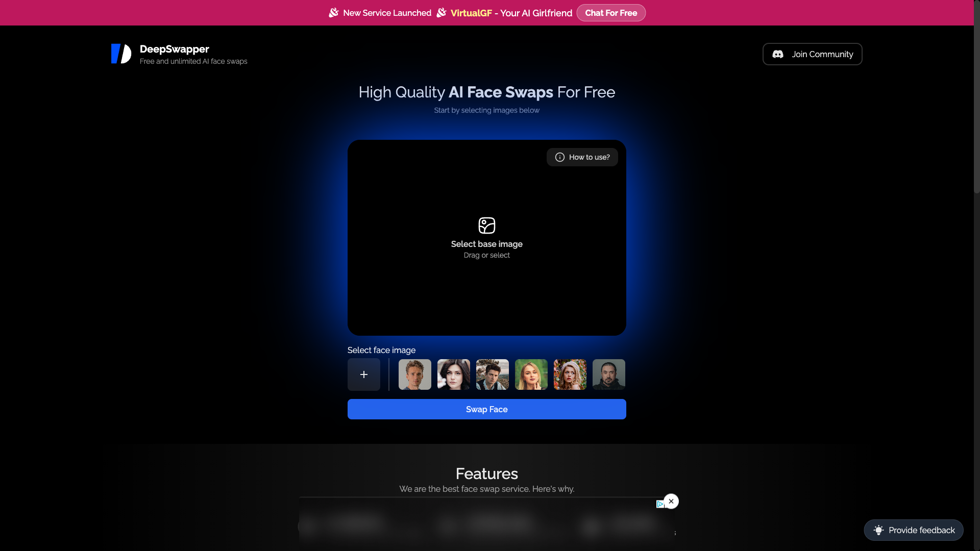Click the info icon on How to use
Image resolution: width=980 pixels, height=551 pixels.
pyautogui.click(x=559, y=157)
